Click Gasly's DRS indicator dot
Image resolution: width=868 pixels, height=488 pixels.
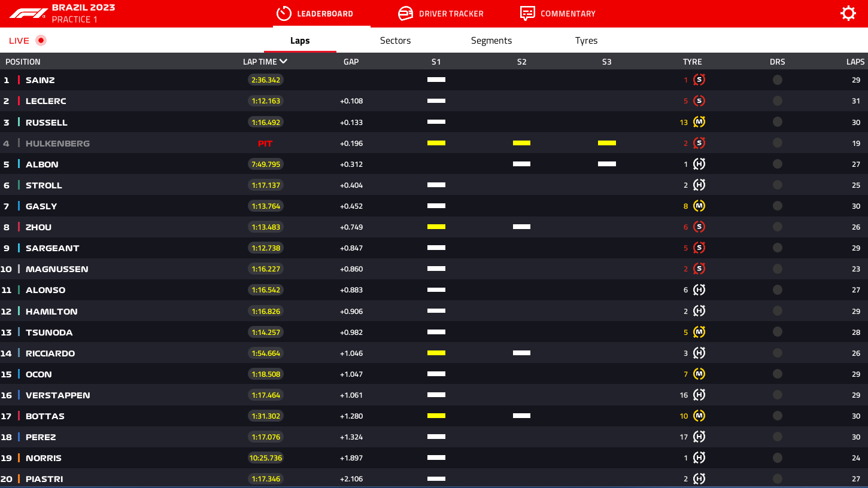[x=777, y=206]
